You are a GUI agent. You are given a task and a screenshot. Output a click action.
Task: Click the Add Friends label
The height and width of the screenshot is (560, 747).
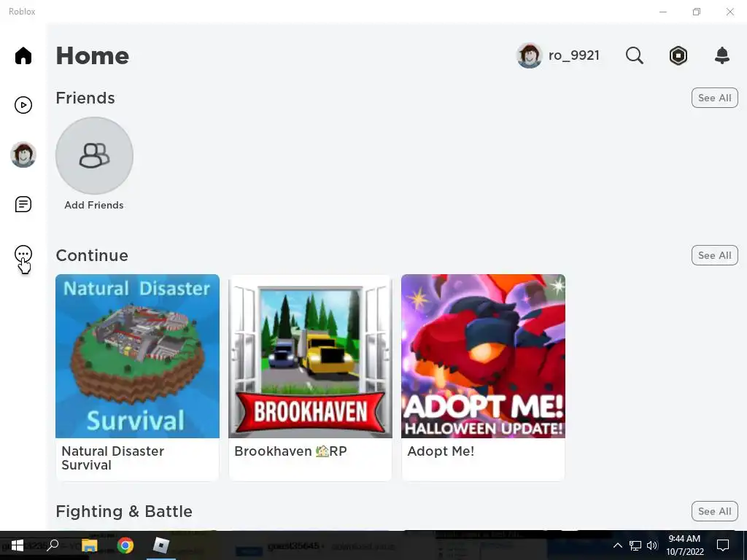click(94, 205)
